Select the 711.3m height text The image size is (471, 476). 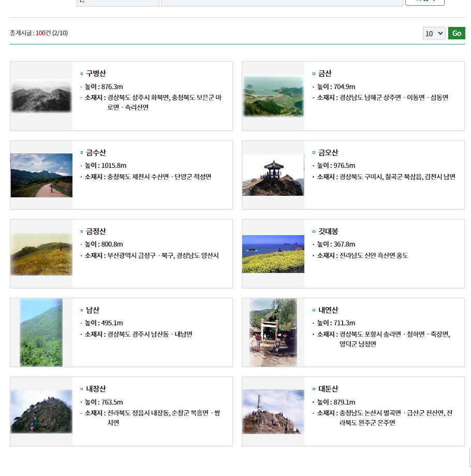[x=344, y=323]
